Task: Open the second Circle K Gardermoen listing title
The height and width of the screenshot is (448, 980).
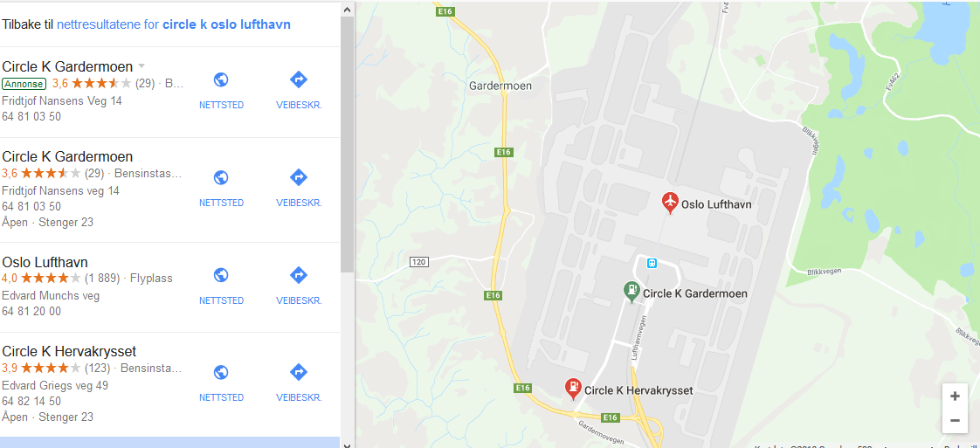Action: coord(67,156)
